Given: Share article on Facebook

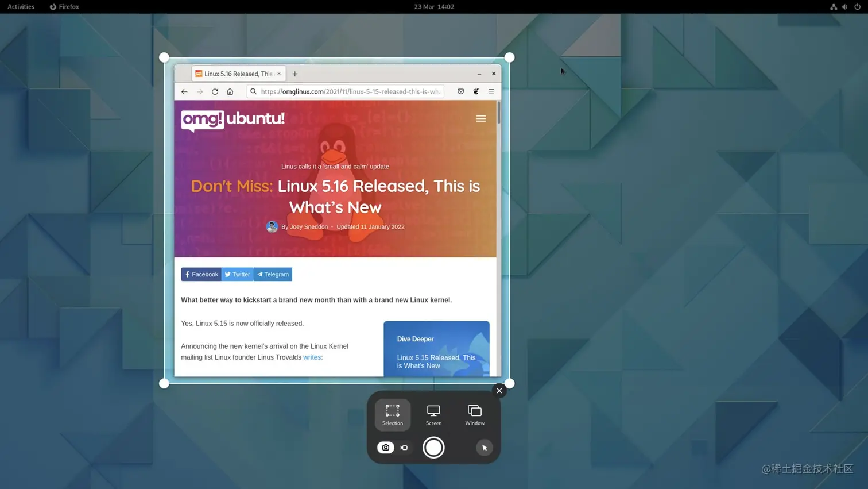Looking at the screenshot, I should click(x=201, y=274).
